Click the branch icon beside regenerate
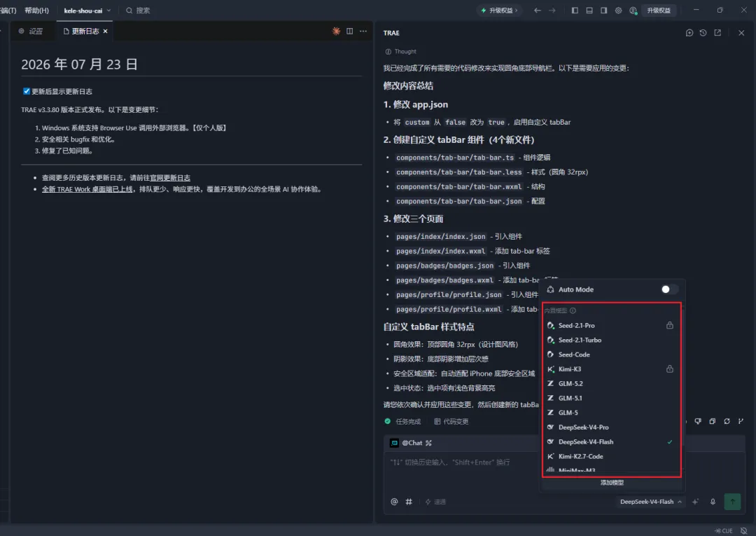Screen dimensions: 756x536 (741, 421)
